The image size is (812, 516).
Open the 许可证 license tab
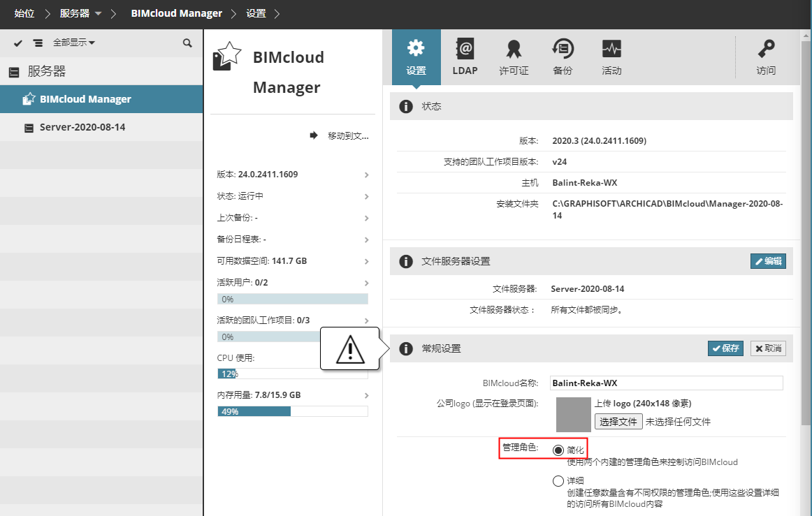pyautogui.click(x=513, y=57)
